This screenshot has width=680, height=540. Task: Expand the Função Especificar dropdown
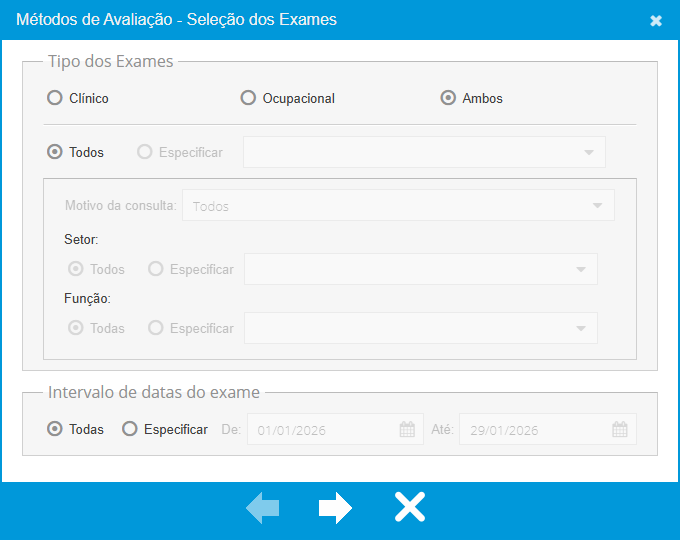tap(580, 328)
